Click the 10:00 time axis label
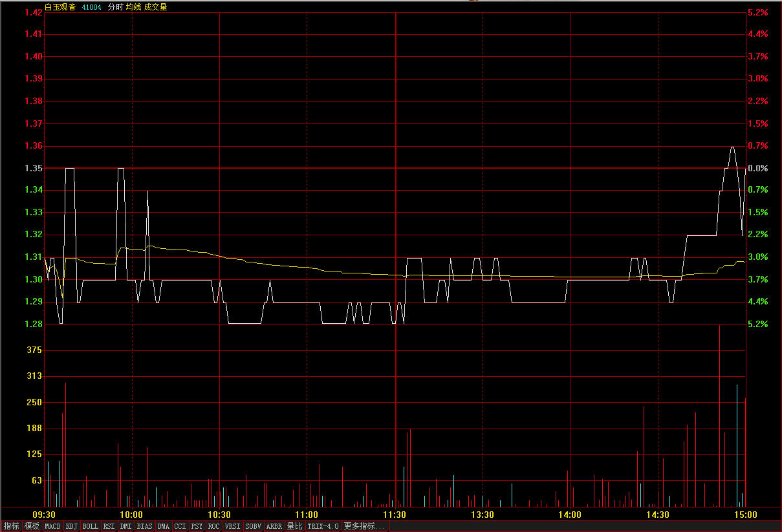 (132, 515)
